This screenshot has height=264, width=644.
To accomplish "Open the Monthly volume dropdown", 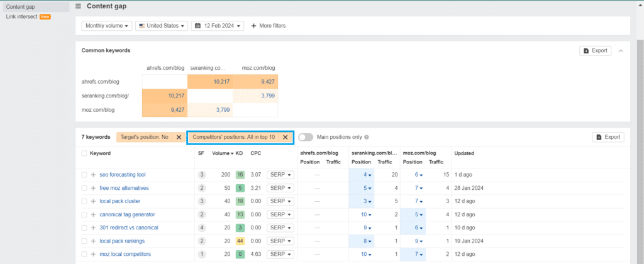I will [x=107, y=26].
